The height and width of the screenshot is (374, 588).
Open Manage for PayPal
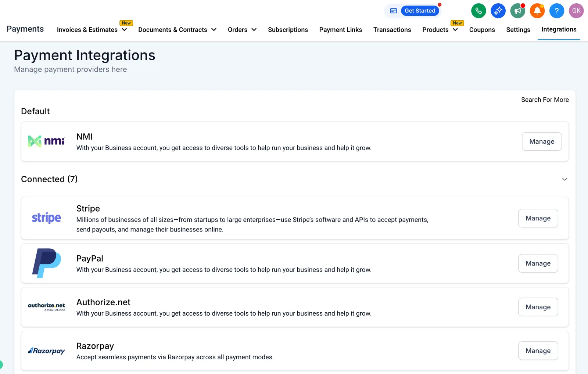point(538,263)
